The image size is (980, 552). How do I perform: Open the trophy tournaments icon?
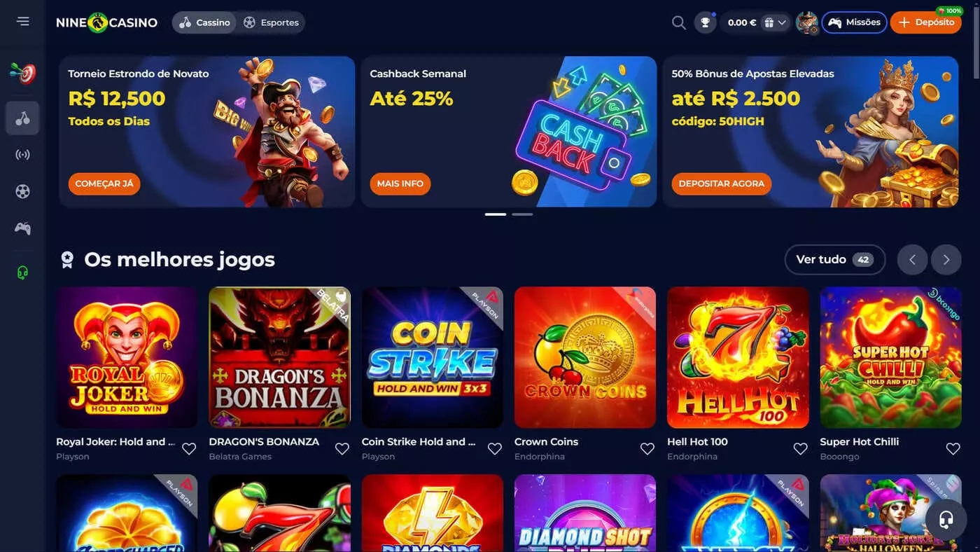click(705, 22)
